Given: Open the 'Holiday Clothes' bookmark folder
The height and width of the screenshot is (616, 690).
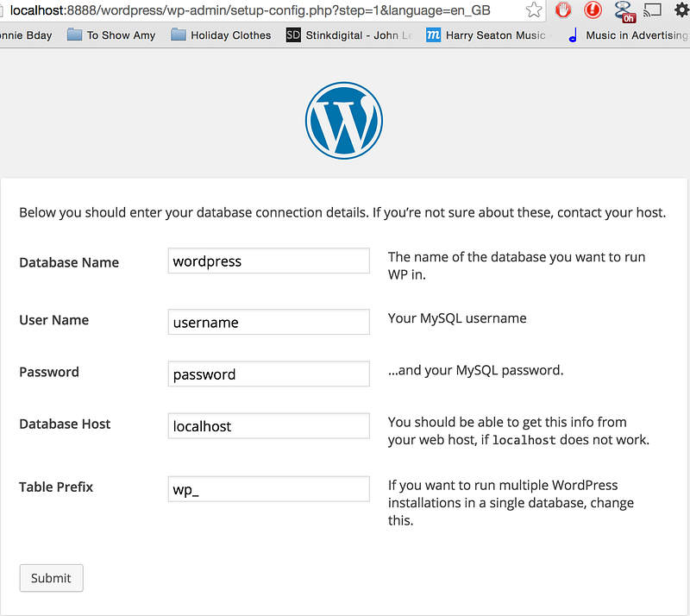Looking at the screenshot, I should [221, 35].
